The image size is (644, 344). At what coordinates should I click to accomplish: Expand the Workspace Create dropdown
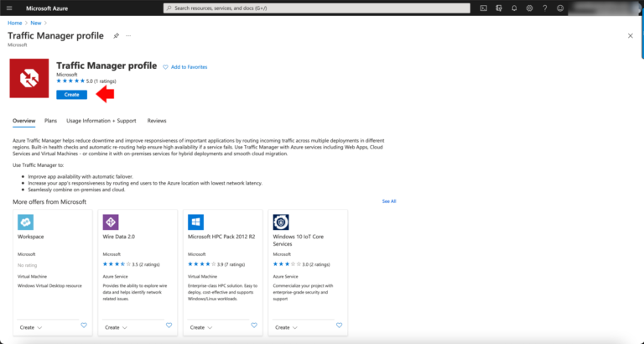click(x=31, y=327)
